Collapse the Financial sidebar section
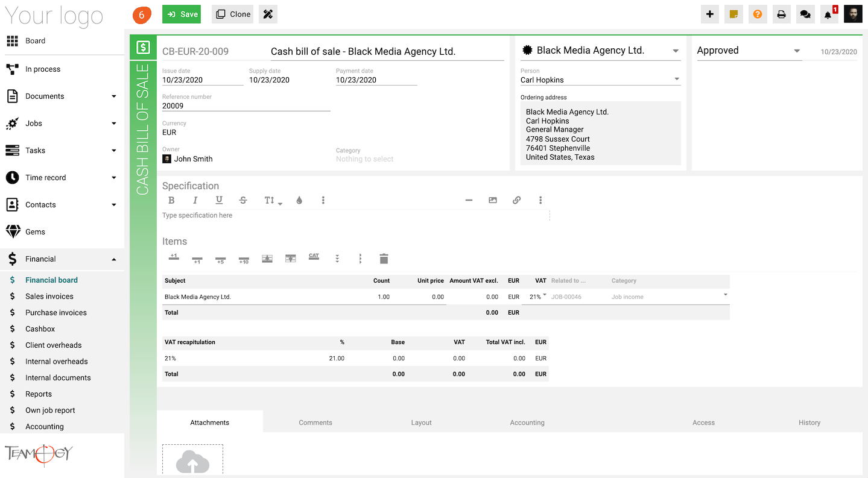 (x=114, y=259)
